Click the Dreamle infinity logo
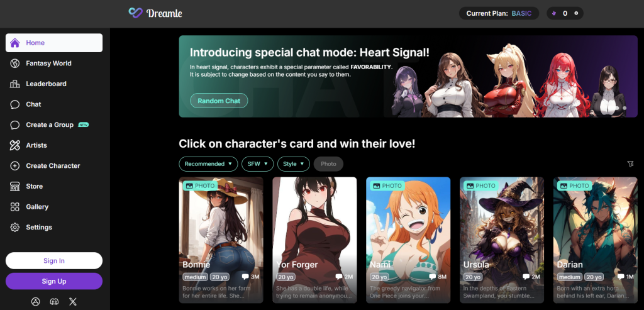644x310 pixels. [x=136, y=13]
